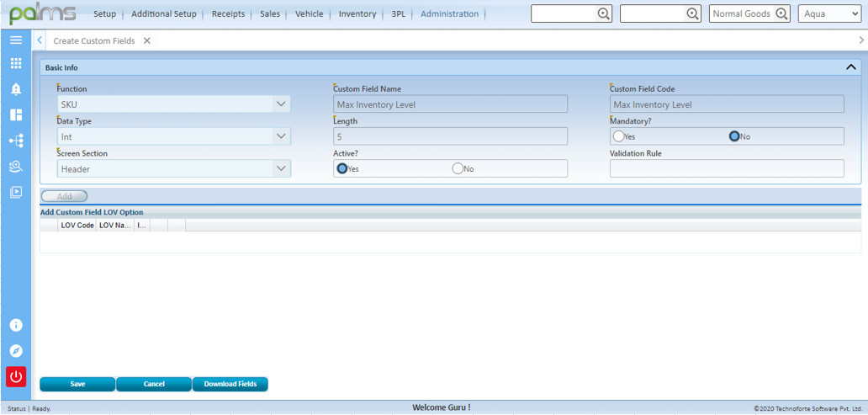Collapse the Basic Info panel
This screenshot has width=868, height=415.
[850, 67]
